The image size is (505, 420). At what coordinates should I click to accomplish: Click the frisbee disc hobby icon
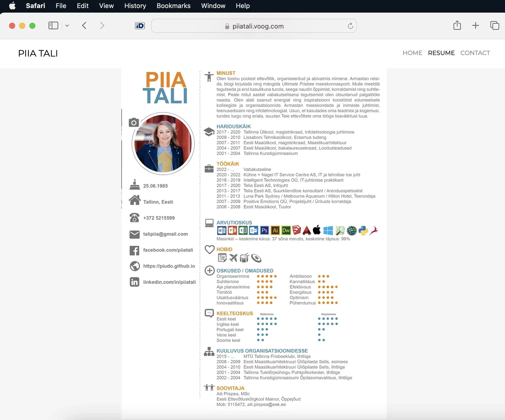[256, 258]
